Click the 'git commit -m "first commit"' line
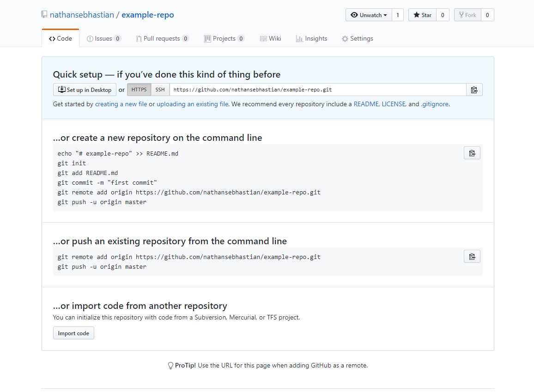 [107, 183]
